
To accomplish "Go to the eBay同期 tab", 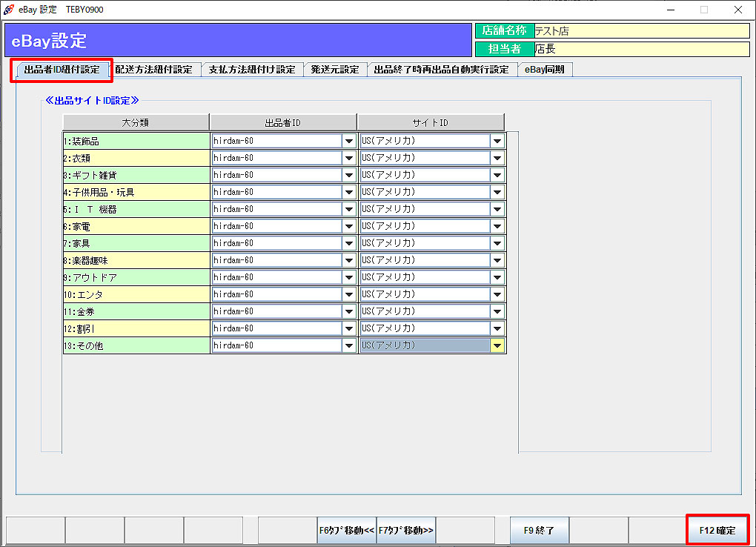I will pos(545,70).
